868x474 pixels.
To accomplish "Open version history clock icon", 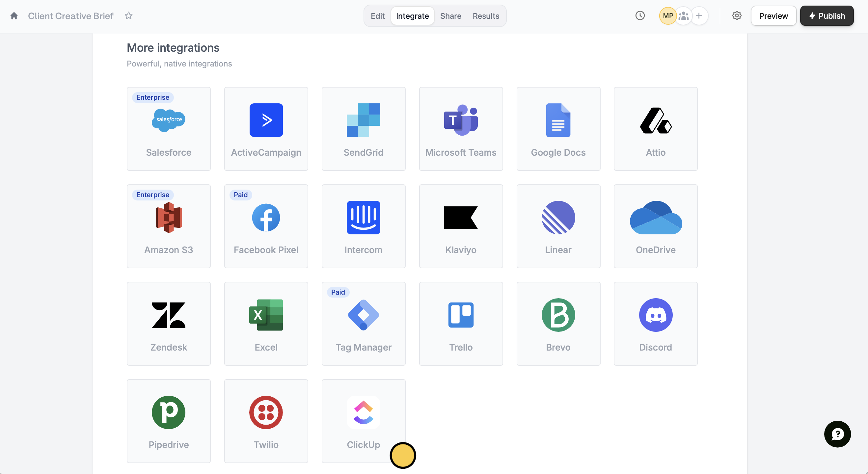I will coord(640,16).
